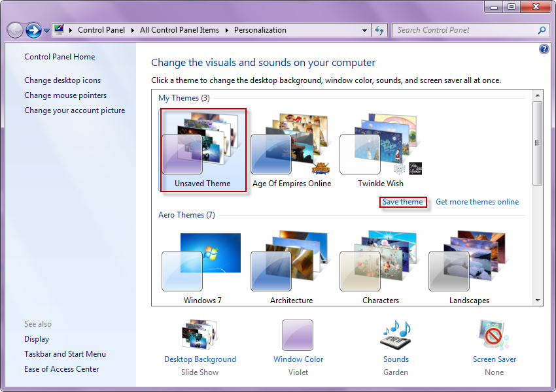556x392 pixels.
Task: Click the Violet color name text
Action: [x=298, y=372]
